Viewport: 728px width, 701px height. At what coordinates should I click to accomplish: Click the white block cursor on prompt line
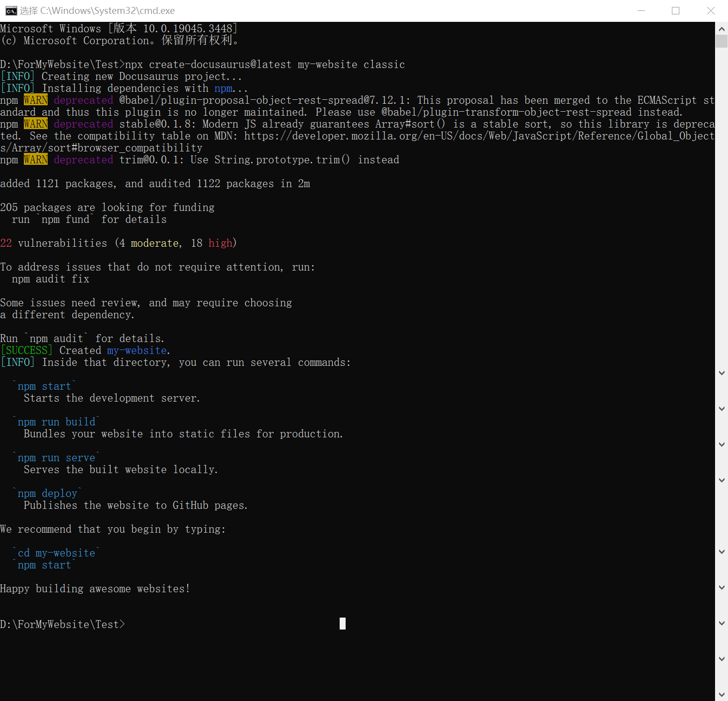click(343, 624)
